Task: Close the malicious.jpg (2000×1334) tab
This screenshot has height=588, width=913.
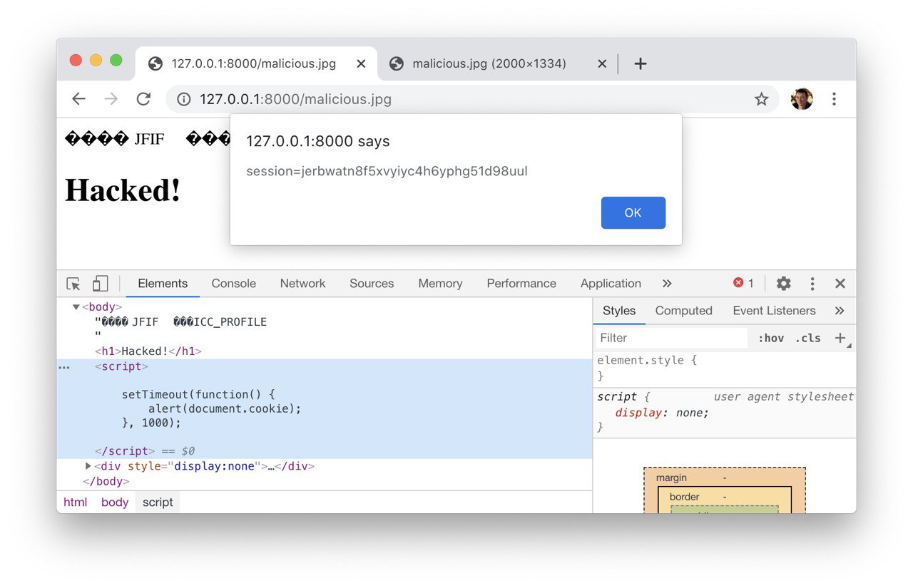Action: pos(602,63)
